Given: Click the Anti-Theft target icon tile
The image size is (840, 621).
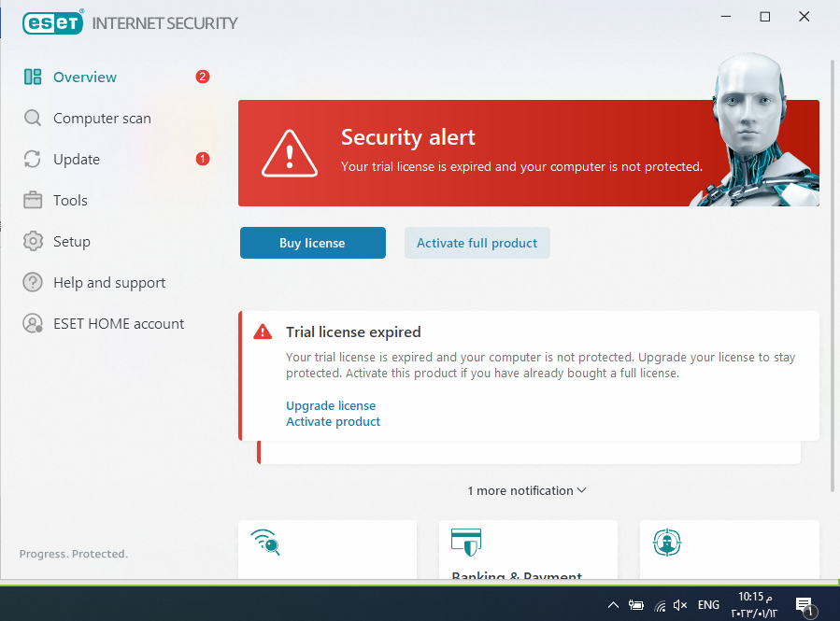Looking at the screenshot, I should (666, 543).
